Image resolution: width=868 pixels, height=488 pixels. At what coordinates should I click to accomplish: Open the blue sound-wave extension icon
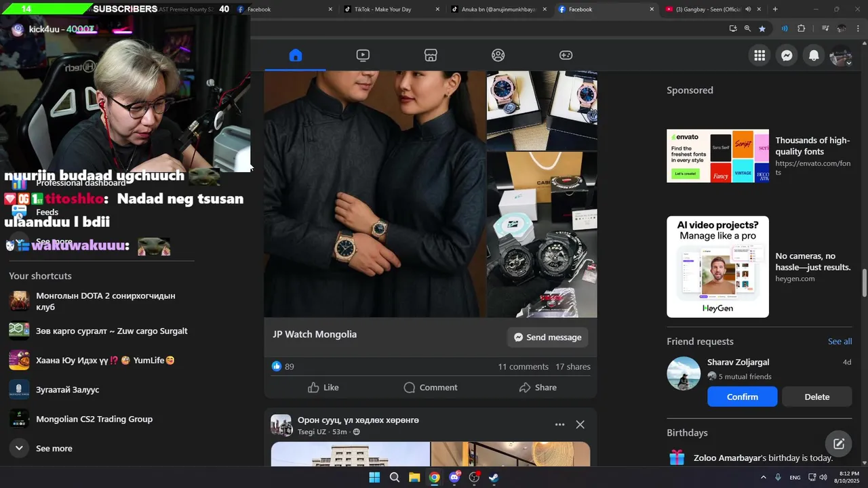784,28
